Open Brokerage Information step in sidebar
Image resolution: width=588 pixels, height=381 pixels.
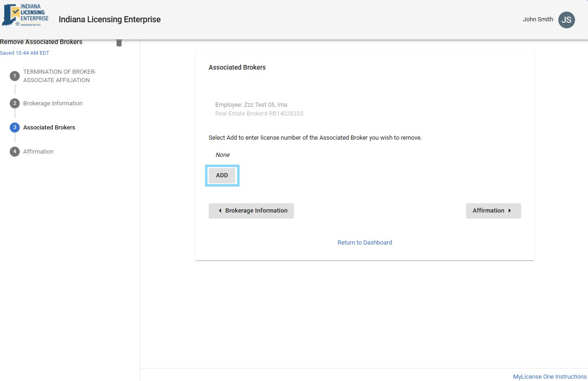click(x=53, y=103)
